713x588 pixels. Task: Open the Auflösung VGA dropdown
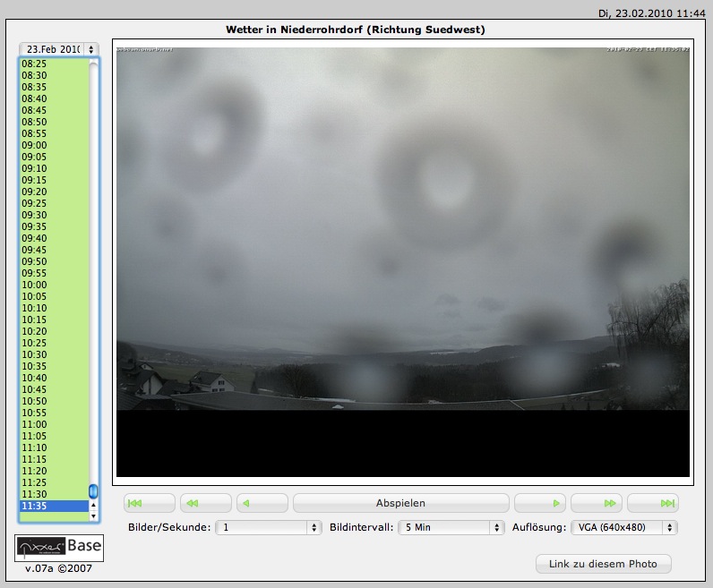623,528
